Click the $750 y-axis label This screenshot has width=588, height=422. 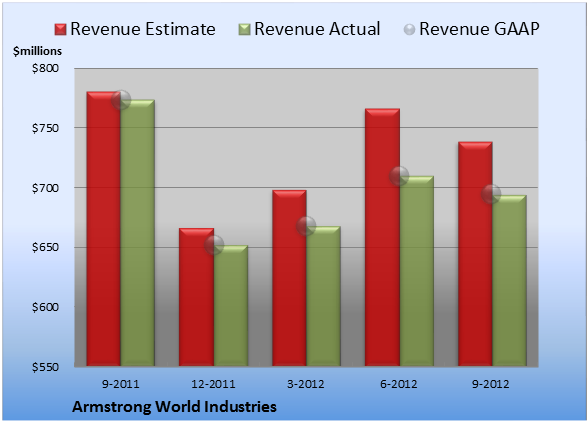tap(45, 128)
